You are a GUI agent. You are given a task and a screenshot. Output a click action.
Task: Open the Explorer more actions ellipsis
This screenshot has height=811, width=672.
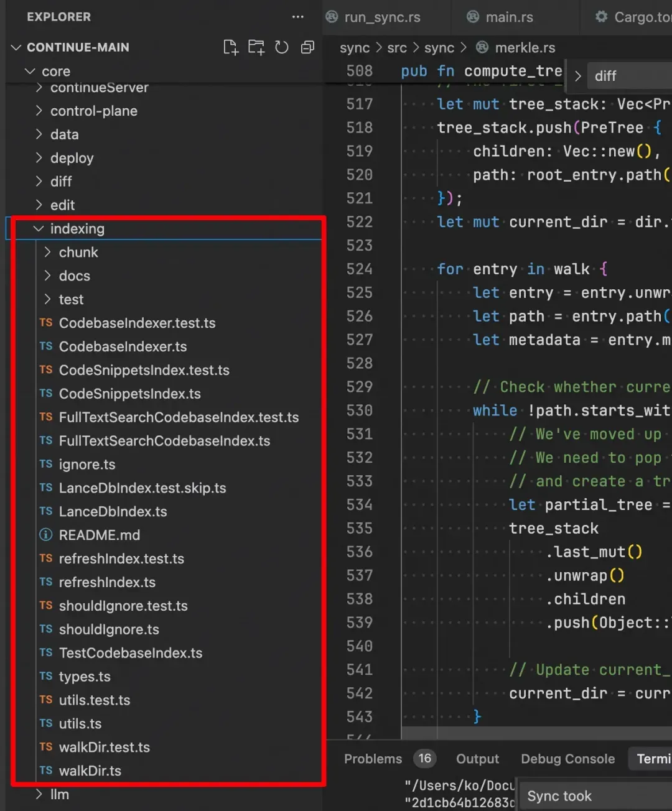pyautogui.click(x=298, y=17)
